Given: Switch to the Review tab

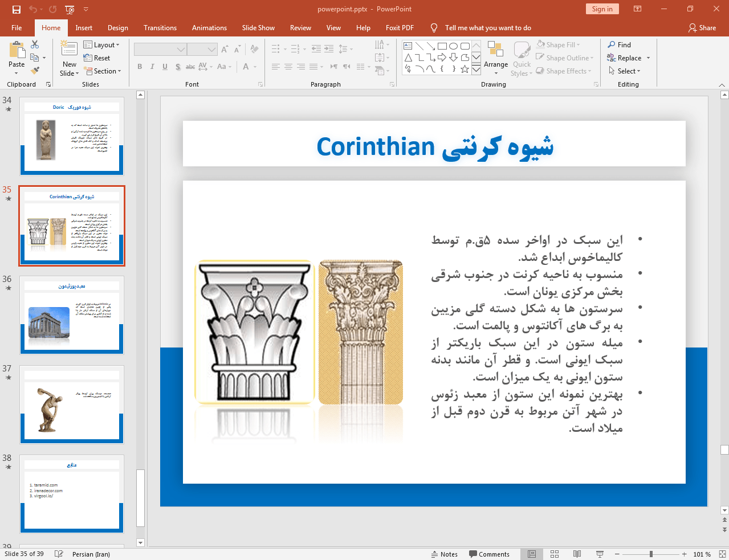Looking at the screenshot, I should click(300, 27).
